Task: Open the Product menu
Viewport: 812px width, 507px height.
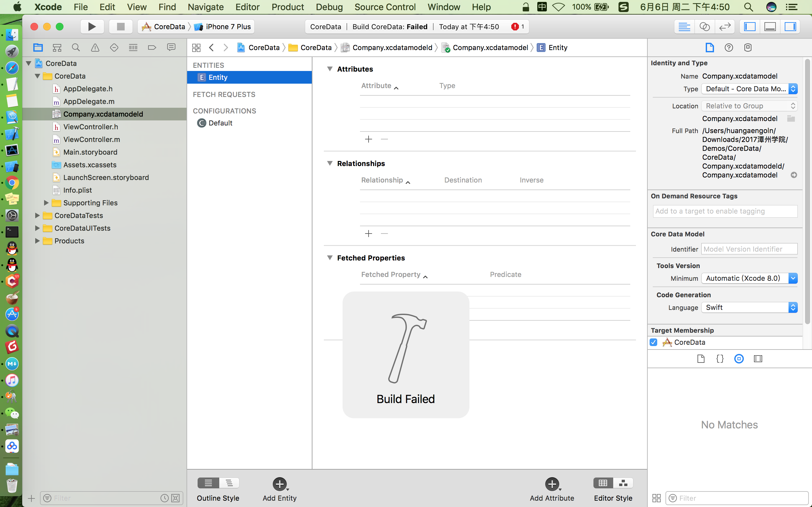Action: pyautogui.click(x=287, y=7)
